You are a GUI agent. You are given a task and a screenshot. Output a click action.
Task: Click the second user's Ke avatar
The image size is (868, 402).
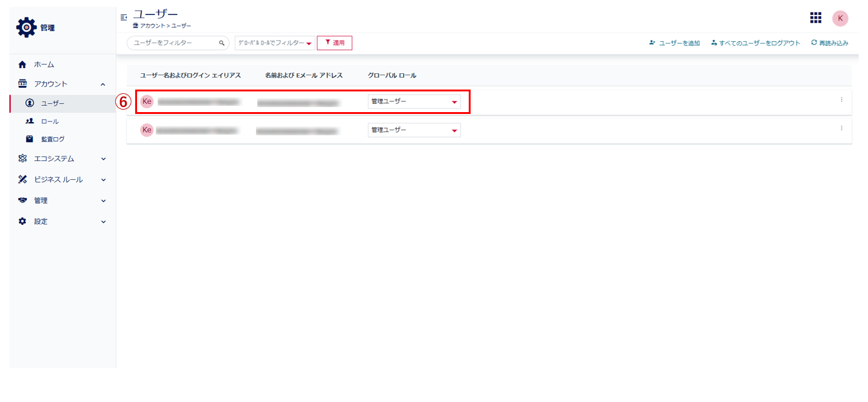coord(147,130)
